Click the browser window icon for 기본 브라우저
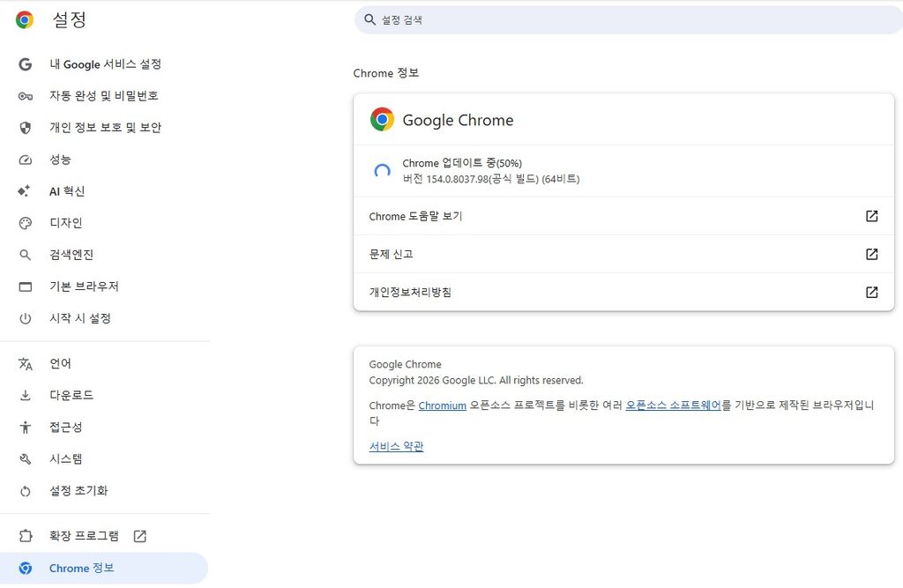This screenshot has height=588, width=903. click(26, 287)
